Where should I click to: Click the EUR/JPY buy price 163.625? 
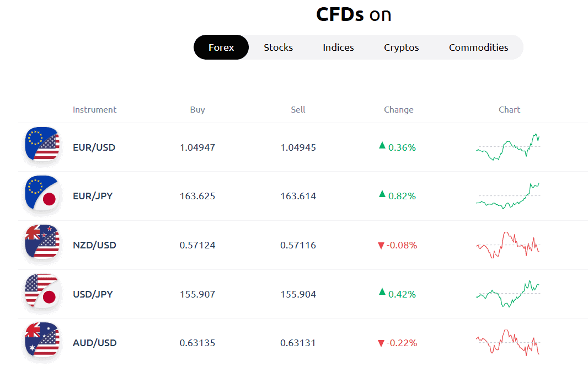pyautogui.click(x=197, y=196)
